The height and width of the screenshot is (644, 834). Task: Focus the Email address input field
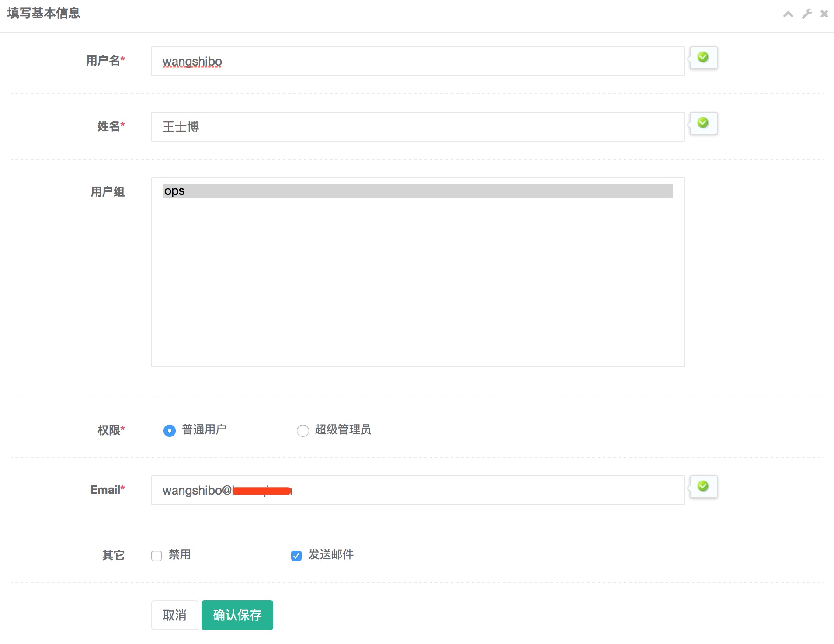pos(481,490)
